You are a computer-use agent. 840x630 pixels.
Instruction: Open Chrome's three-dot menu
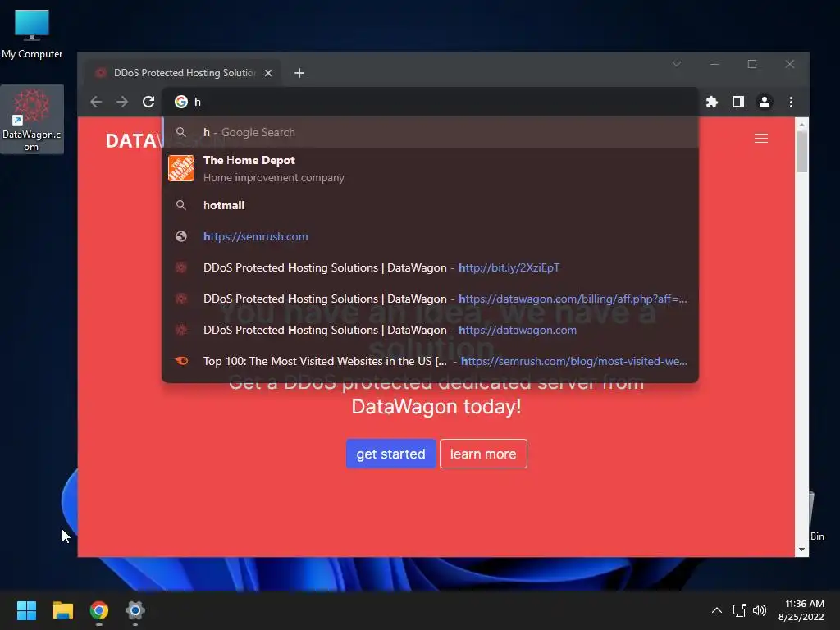pyautogui.click(x=791, y=102)
